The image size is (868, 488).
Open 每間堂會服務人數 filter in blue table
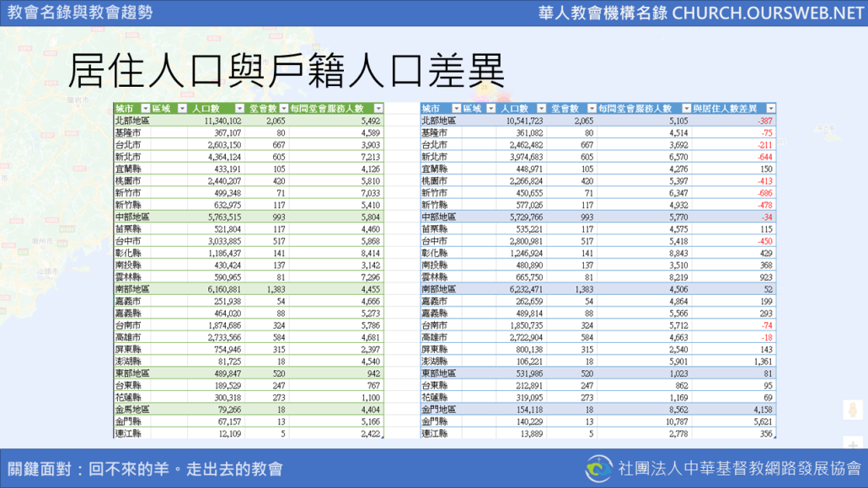pos(685,109)
